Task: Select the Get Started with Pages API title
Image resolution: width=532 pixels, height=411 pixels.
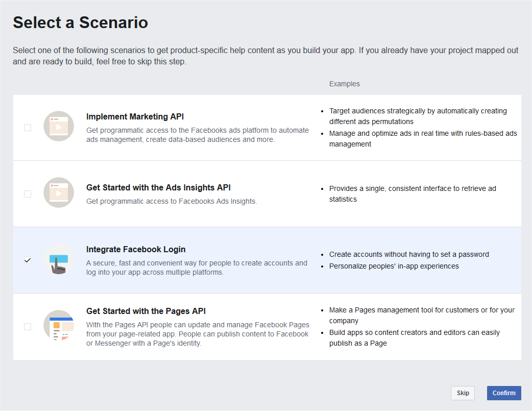Action: coord(146,311)
